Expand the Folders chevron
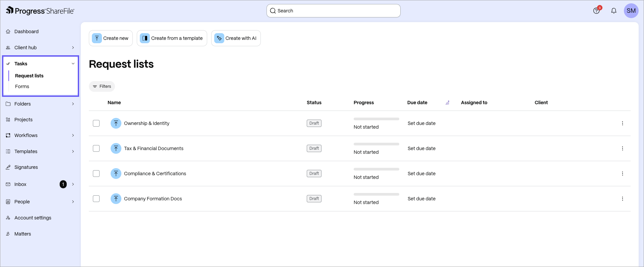 pos(73,104)
